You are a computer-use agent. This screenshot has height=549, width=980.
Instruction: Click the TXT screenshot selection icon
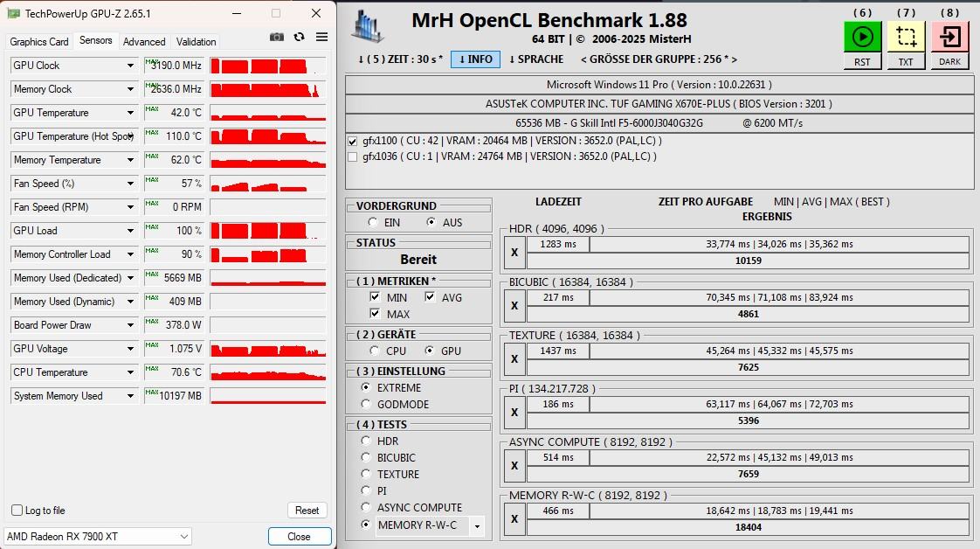(906, 37)
